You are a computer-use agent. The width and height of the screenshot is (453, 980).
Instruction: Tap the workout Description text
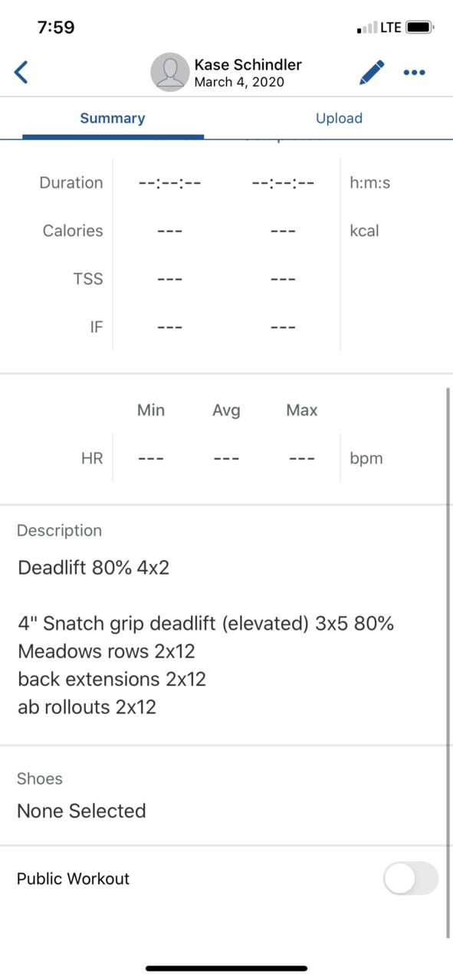205,637
